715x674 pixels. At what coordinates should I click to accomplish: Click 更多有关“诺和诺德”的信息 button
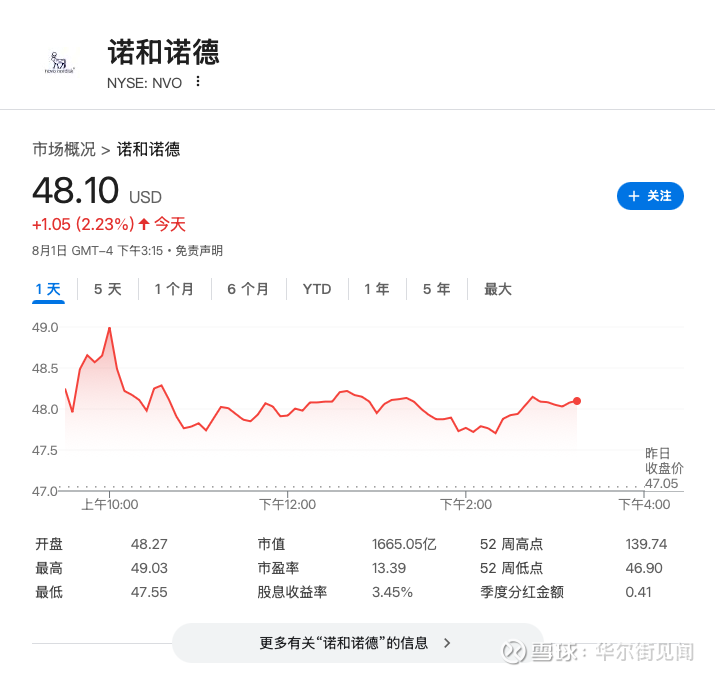[358, 643]
